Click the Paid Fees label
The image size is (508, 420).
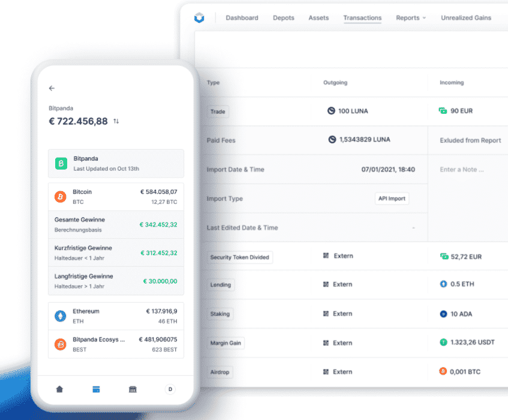[x=221, y=140]
